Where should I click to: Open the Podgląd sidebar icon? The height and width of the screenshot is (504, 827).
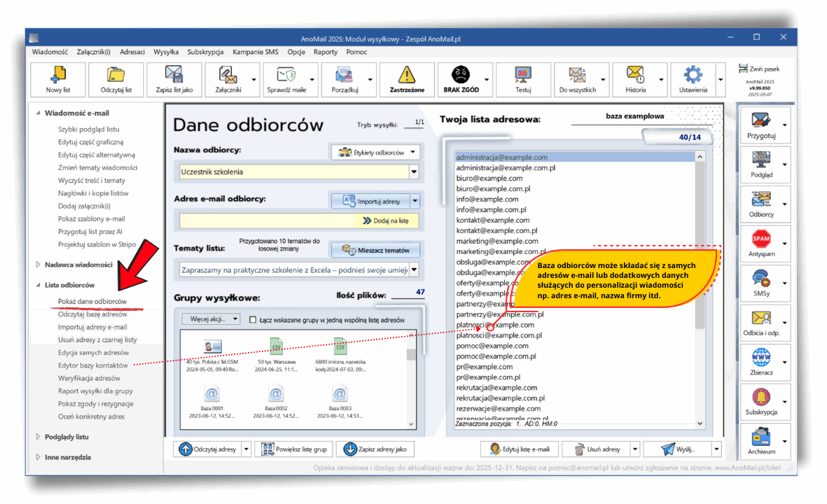[761, 164]
